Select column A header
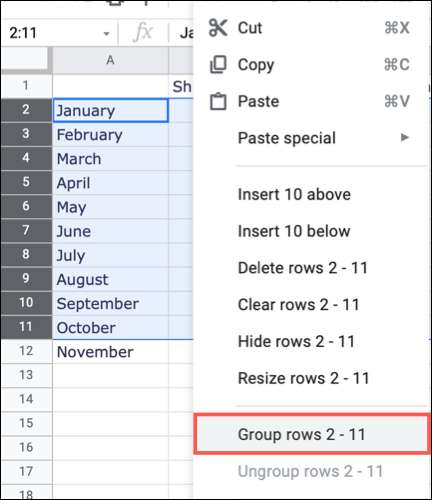 click(x=110, y=60)
